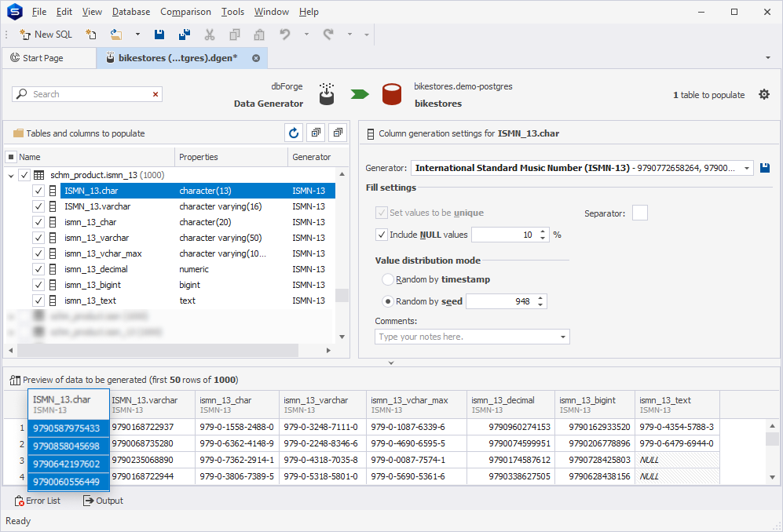Open the tab list dropdown arrow at right
The image size is (783, 532).
[768, 58]
